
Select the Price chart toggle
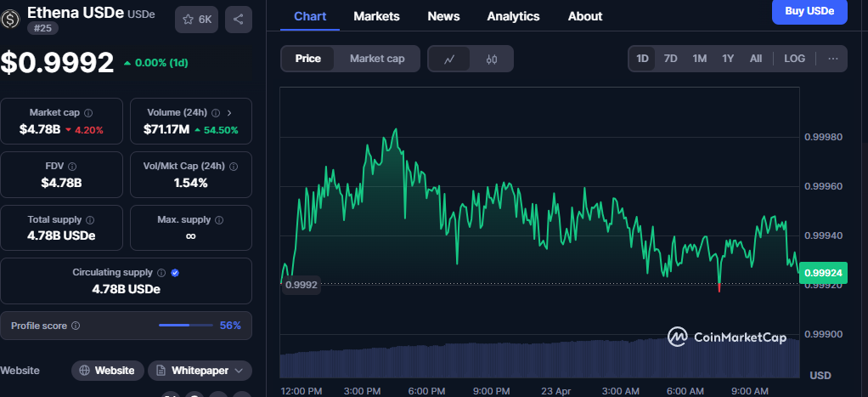(x=307, y=59)
